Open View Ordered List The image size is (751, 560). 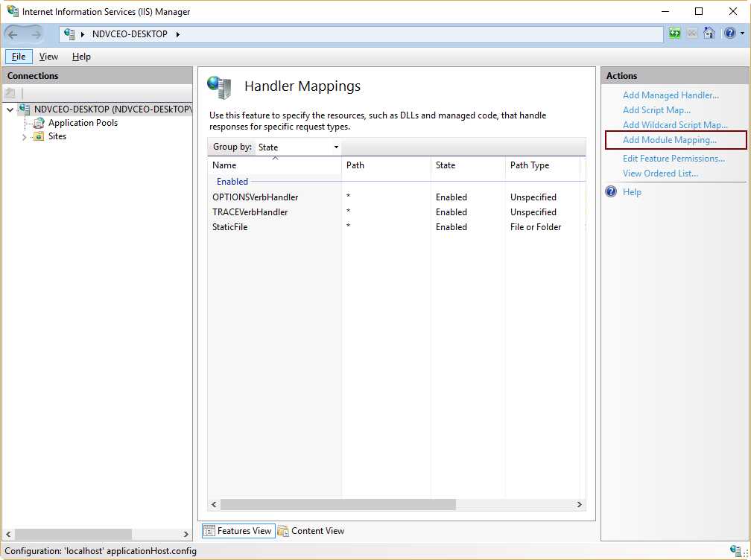pos(659,173)
